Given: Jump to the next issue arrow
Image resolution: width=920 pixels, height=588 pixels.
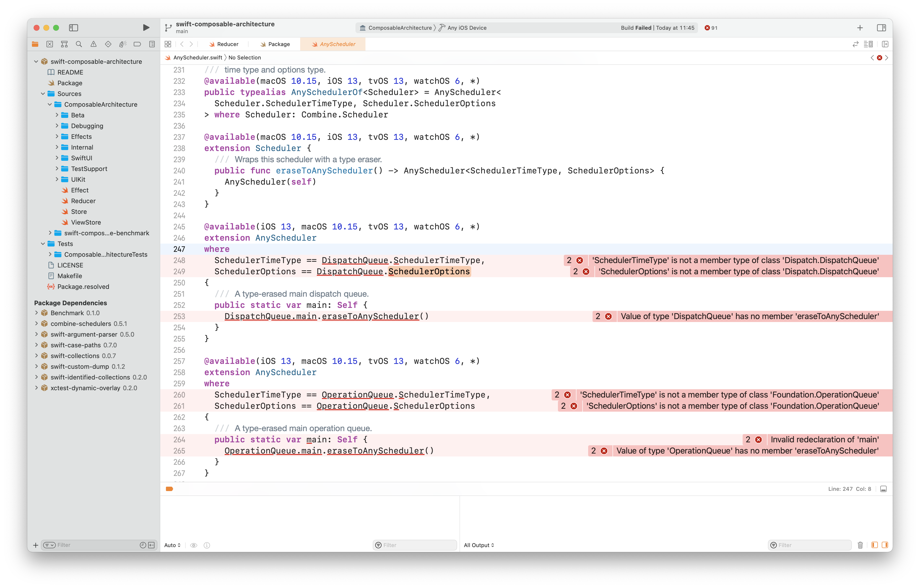Looking at the screenshot, I should coord(887,58).
